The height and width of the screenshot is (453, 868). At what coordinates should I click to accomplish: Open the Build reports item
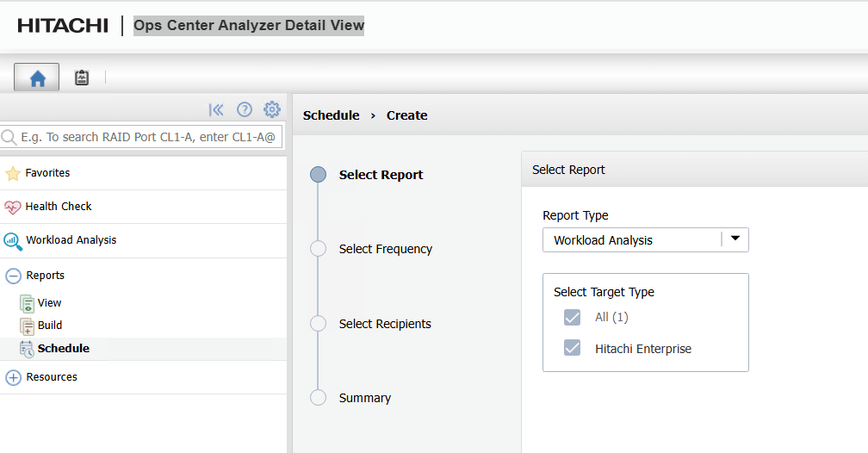pyautogui.click(x=50, y=326)
